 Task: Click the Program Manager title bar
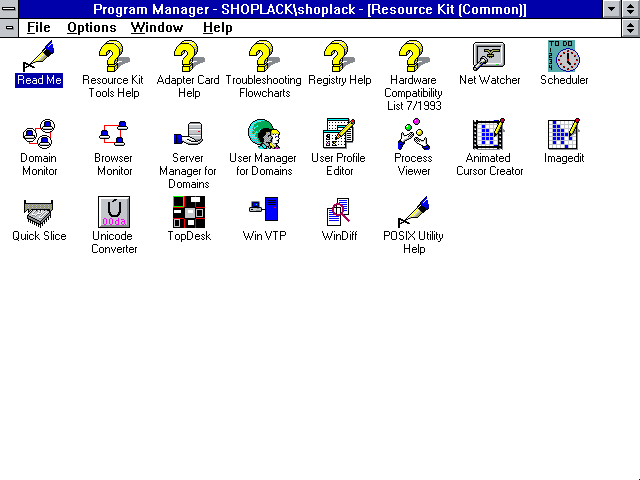point(310,9)
